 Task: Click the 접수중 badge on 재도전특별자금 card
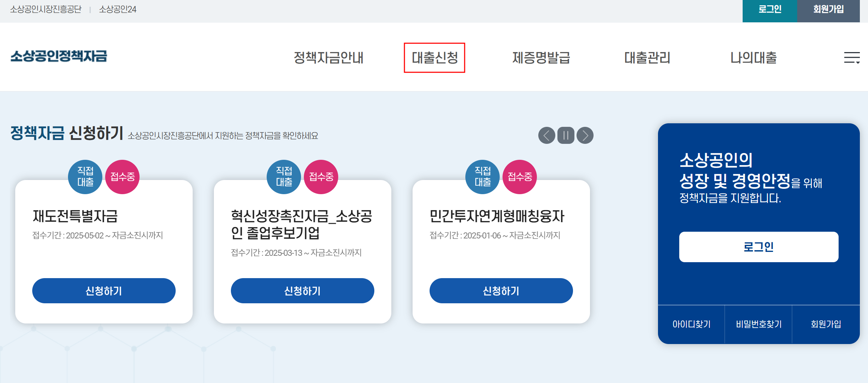[122, 177]
